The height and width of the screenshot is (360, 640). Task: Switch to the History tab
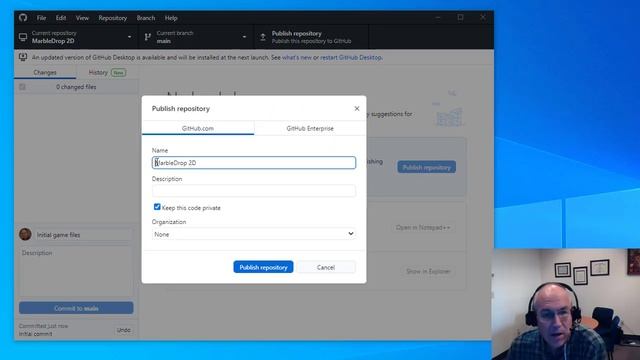[107, 72]
